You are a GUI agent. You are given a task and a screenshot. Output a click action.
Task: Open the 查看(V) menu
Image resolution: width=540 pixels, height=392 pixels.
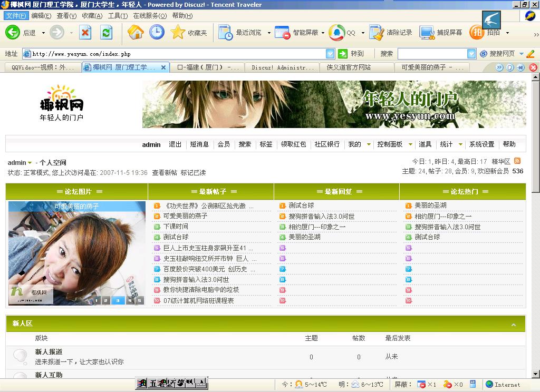pos(66,15)
